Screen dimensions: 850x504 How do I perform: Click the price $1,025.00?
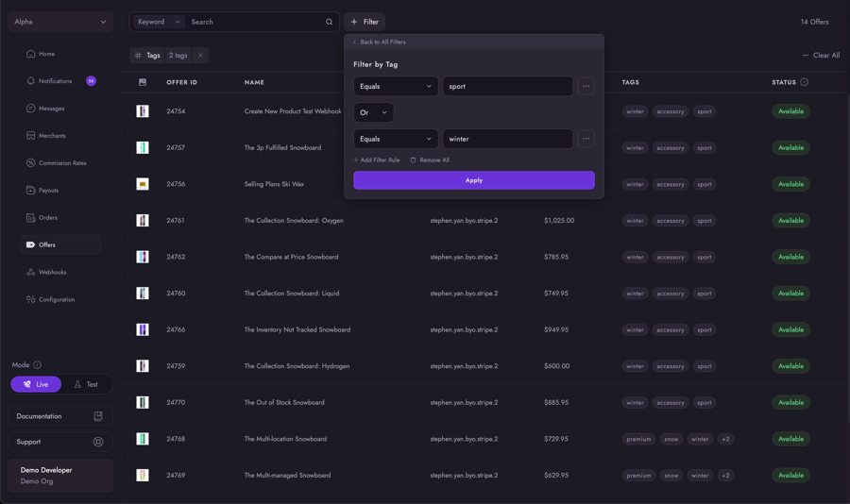pos(559,221)
